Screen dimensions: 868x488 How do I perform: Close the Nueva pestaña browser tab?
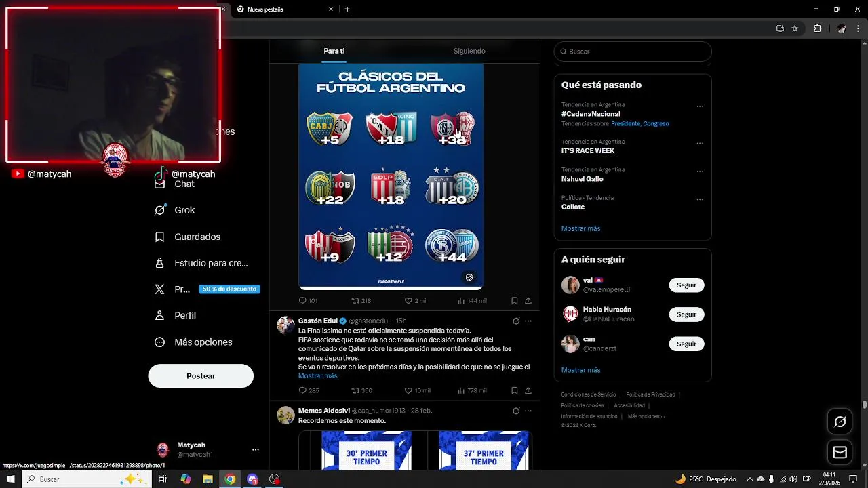[x=331, y=9]
